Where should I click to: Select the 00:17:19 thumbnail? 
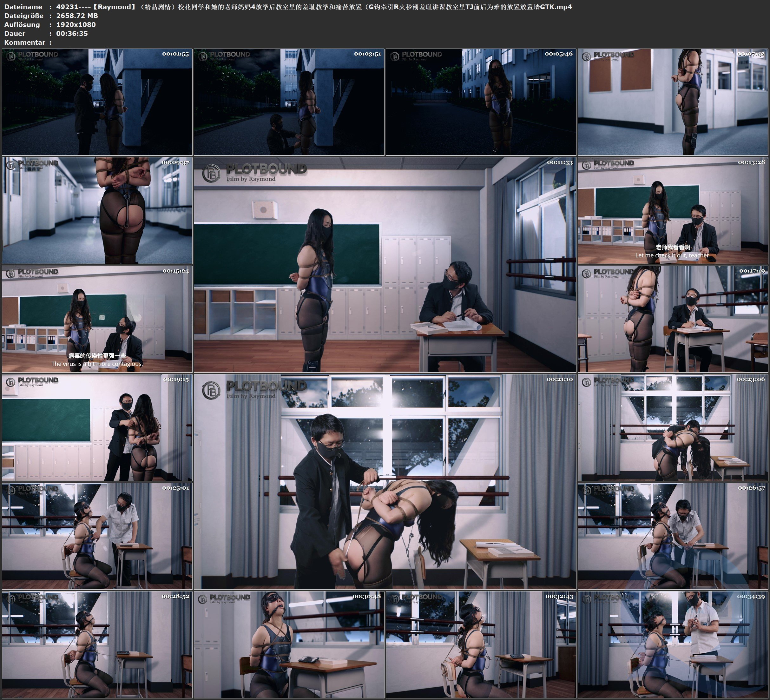pos(673,319)
